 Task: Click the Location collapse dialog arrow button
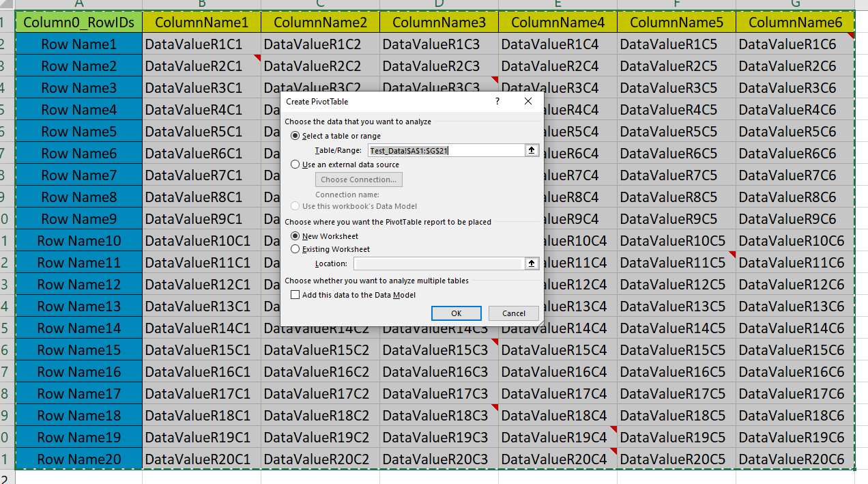click(x=532, y=264)
